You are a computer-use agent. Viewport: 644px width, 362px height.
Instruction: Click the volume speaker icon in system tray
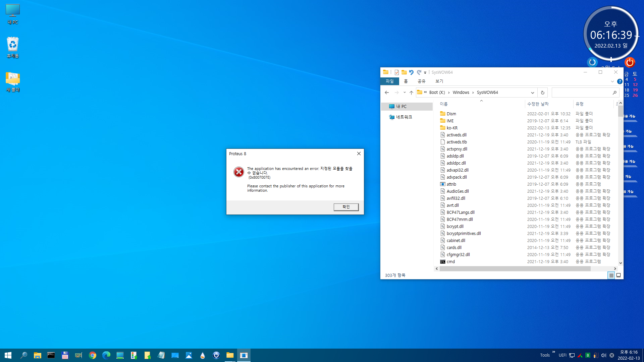(x=603, y=355)
